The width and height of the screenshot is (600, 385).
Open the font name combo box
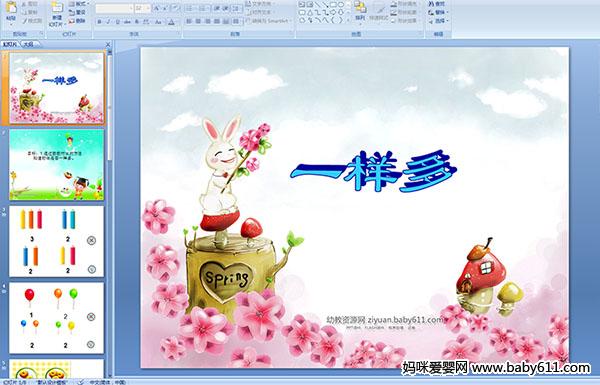click(x=114, y=8)
